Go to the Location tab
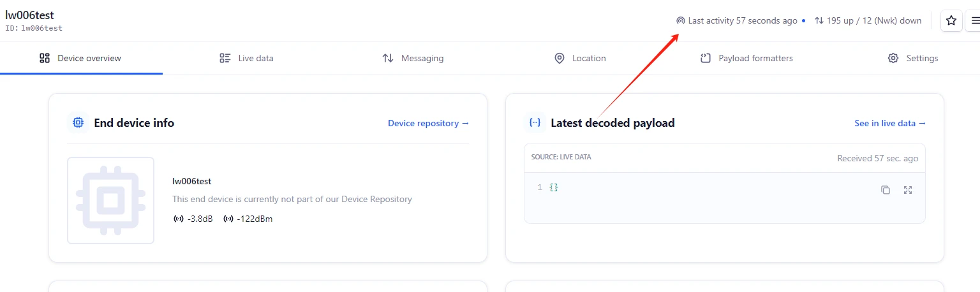 click(580, 58)
